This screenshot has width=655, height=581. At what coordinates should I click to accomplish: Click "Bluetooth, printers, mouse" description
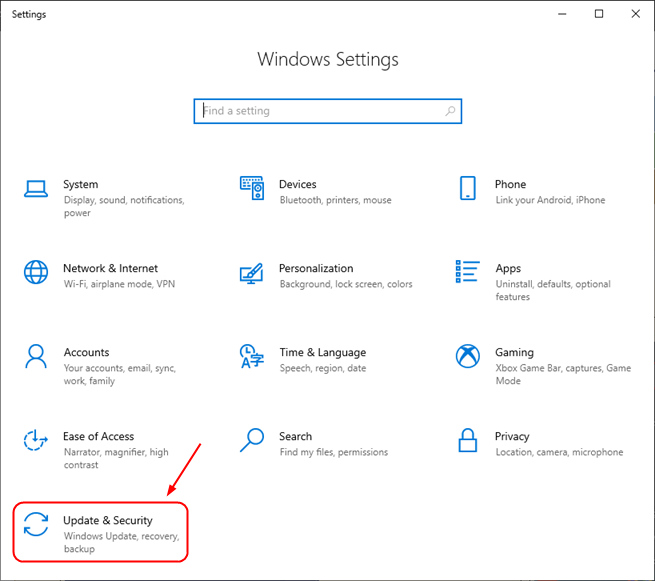pos(335,200)
